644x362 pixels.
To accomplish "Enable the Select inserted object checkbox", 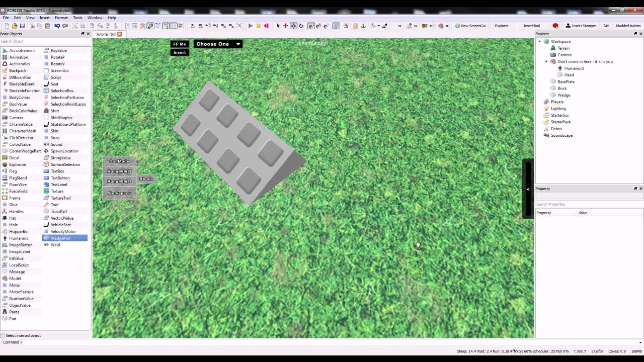I will (3, 335).
